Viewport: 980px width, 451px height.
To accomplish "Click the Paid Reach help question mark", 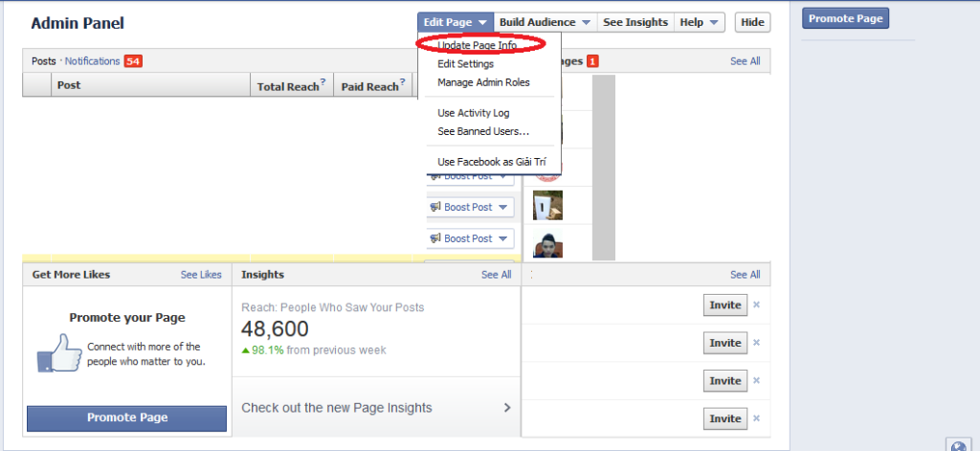I will 403,82.
